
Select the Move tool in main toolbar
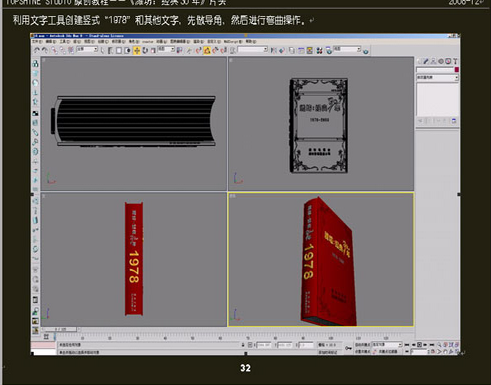coord(137,50)
